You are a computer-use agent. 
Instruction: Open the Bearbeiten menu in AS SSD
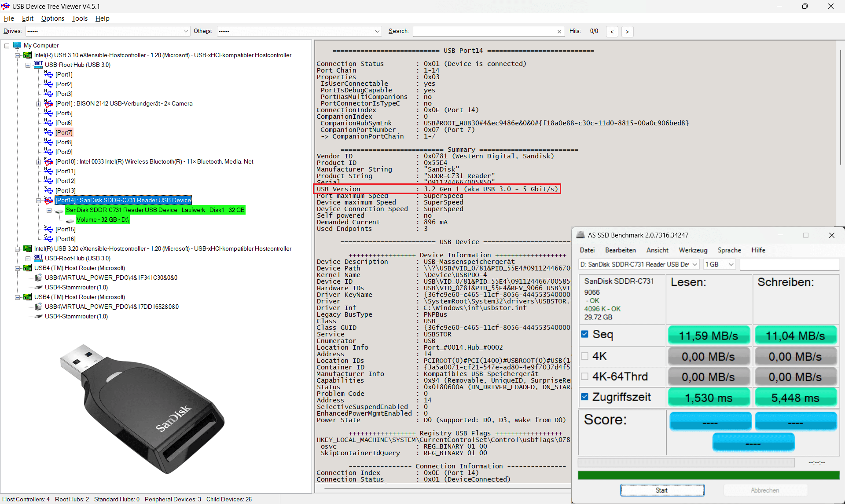(620, 250)
